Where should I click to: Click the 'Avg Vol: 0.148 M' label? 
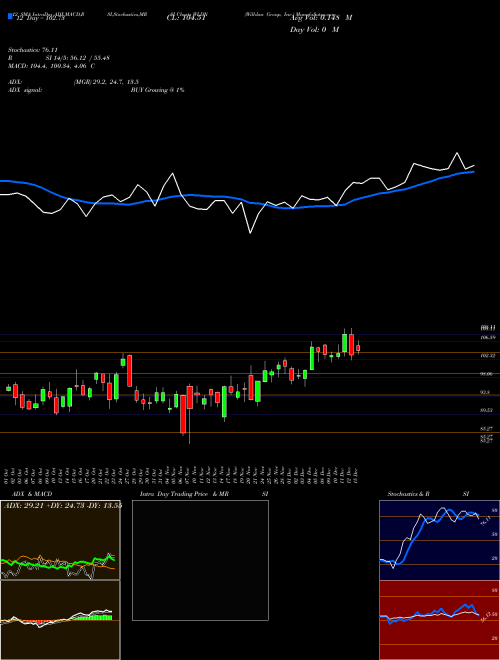click(320, 18)
